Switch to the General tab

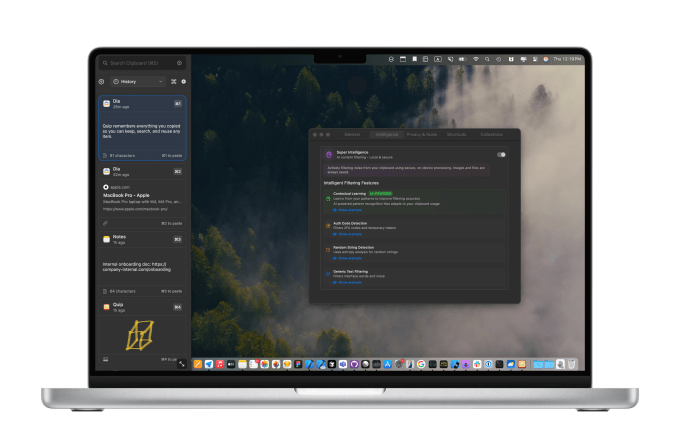pyautogui.click(x=352, y=134)
